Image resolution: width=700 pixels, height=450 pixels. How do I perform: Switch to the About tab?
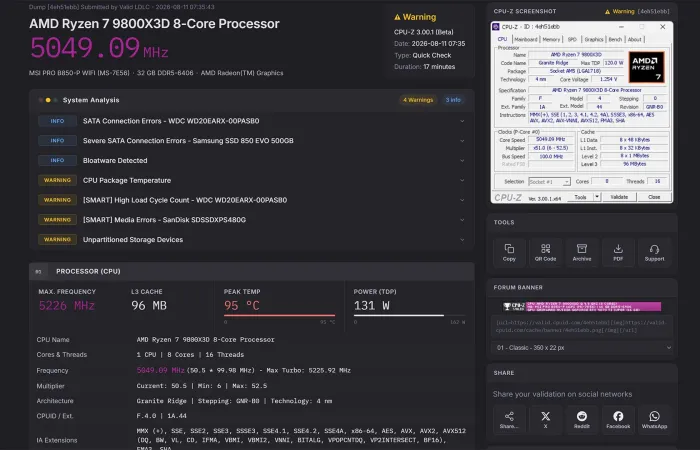coord(634,39)
